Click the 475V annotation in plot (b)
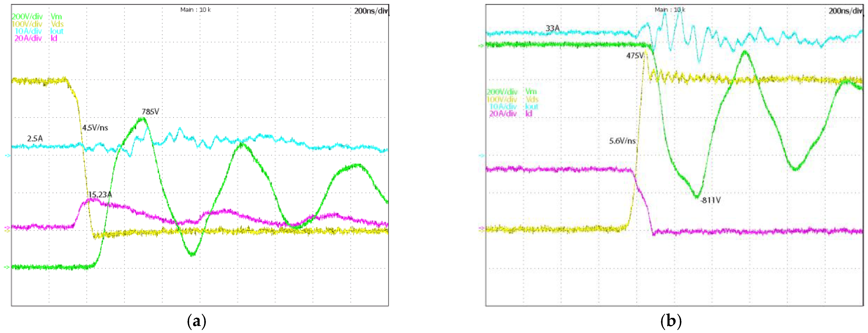The image size is (868, 333). coord(635,56)
